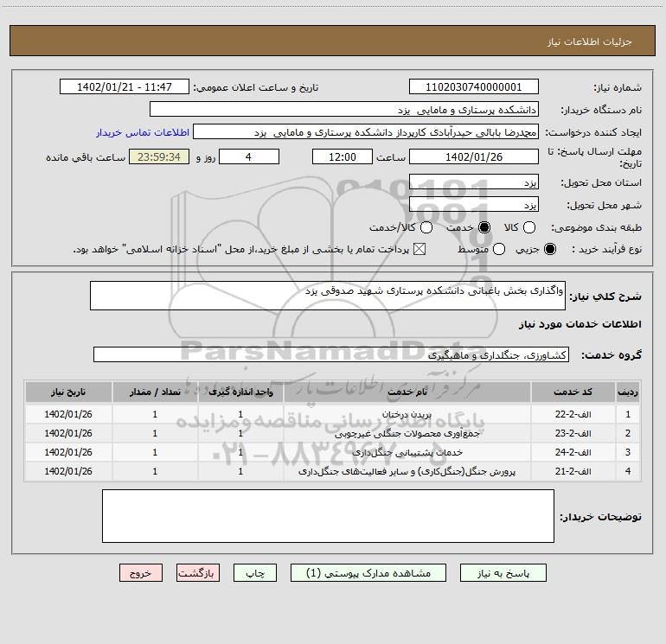
Task: Click the شرح کلی نیاز text area
Action: (328, 296)
